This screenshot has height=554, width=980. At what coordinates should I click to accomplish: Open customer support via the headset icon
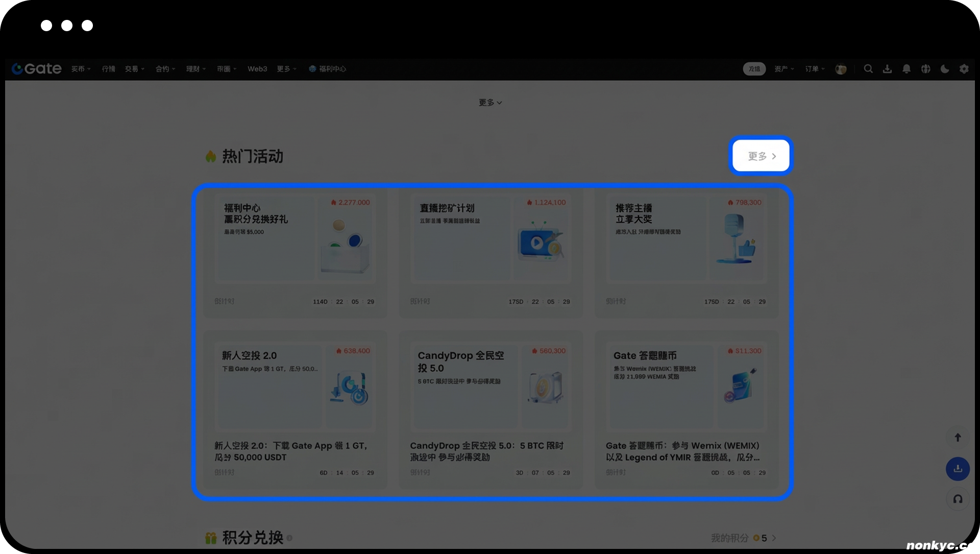click(x=958, y=499)
